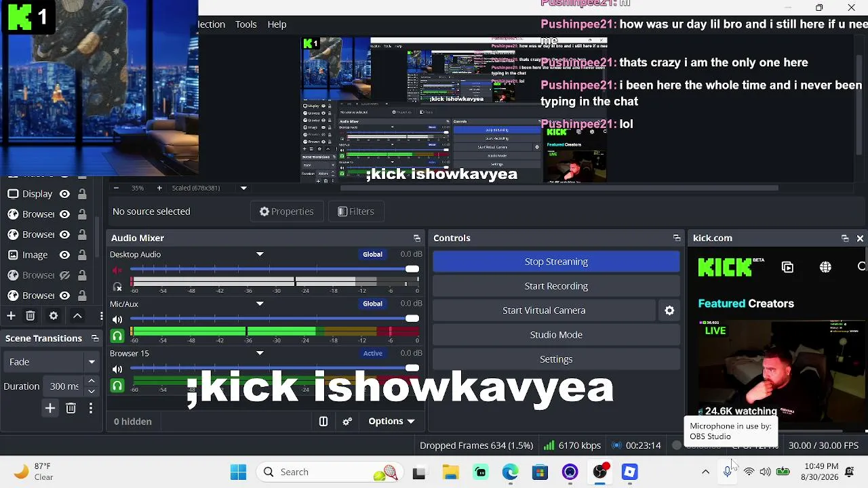The image size is (868, 488).
Task: Click the microphone icon in the system tray
Action: 727,472
